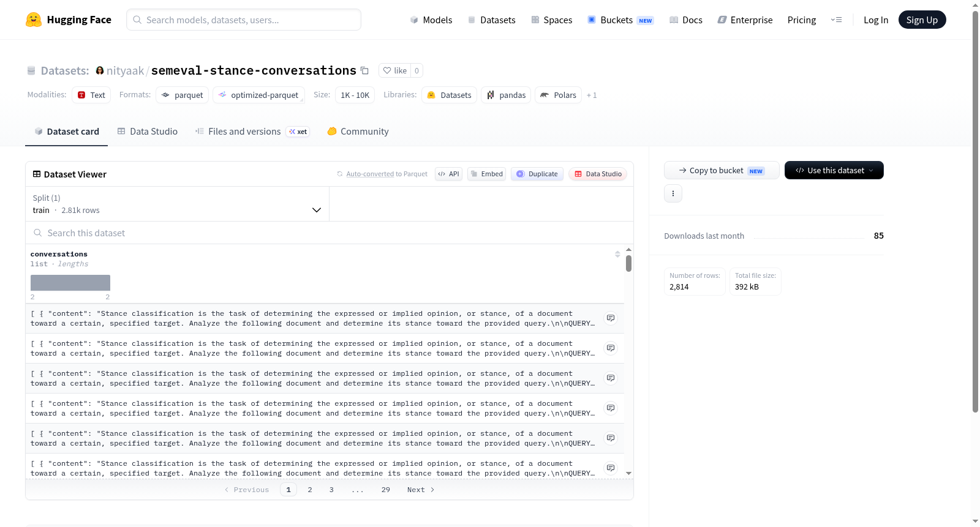980x527 pixels.
Task: Expand the Use this dataset dropdown
Action: point(834,170)
